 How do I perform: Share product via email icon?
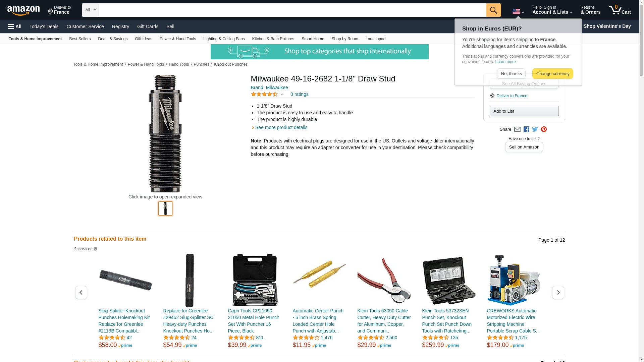(x=517, y=129)
